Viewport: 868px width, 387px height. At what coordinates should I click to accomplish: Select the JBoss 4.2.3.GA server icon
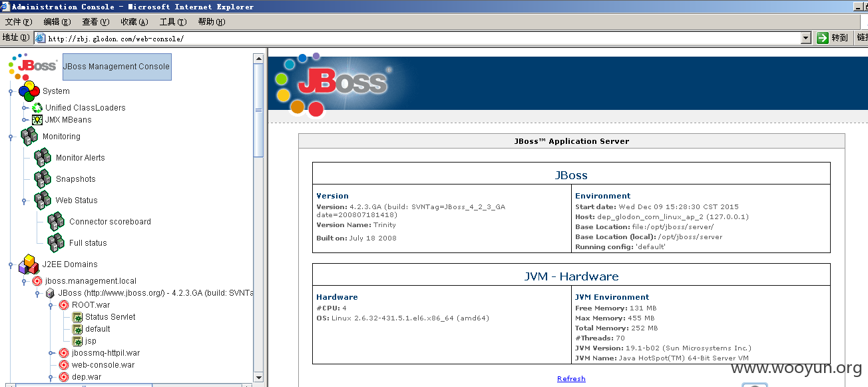50,293
